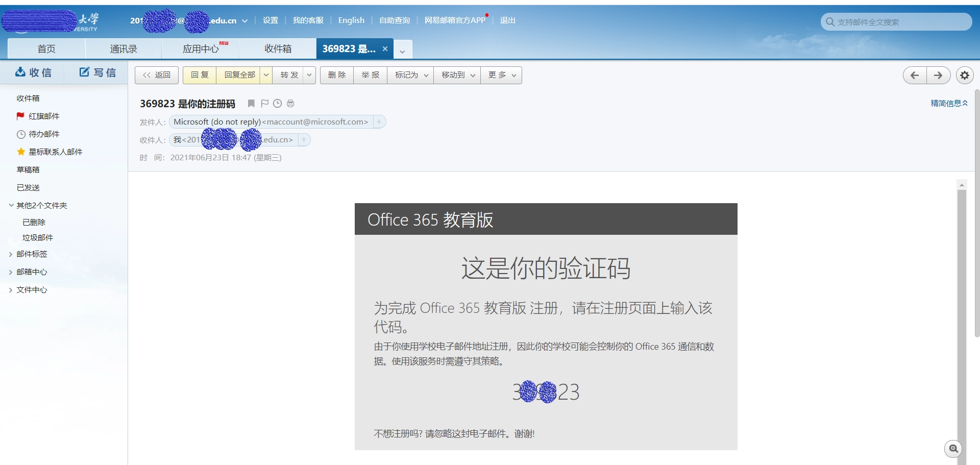The image size is (980, 465).
Task: Switch to the 收件箱 tab
Action: [x=278, y=49]
